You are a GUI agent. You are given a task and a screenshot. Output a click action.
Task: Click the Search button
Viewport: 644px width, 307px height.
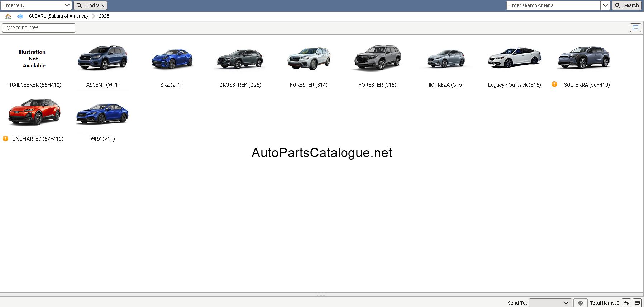click(627, 5)
